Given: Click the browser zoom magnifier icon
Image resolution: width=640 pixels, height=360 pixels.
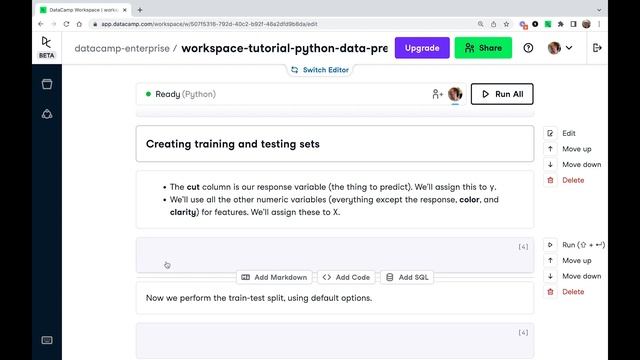Looking at the screenshot, I should [x=480, y=24].
